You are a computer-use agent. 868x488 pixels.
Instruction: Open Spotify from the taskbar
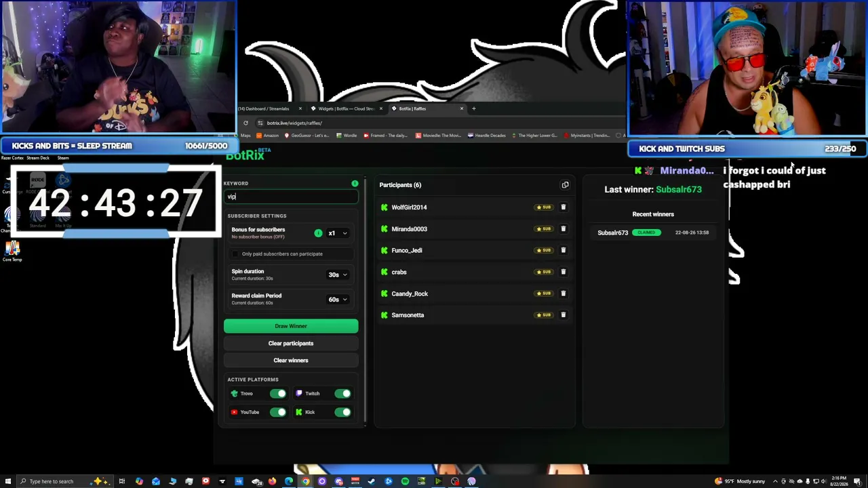click(x=405, y=481)
